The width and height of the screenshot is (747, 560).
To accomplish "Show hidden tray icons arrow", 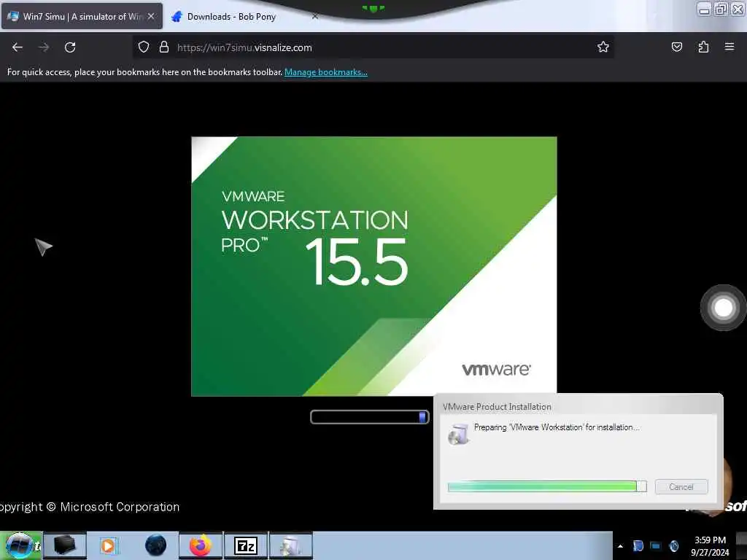I will point(620,546).
